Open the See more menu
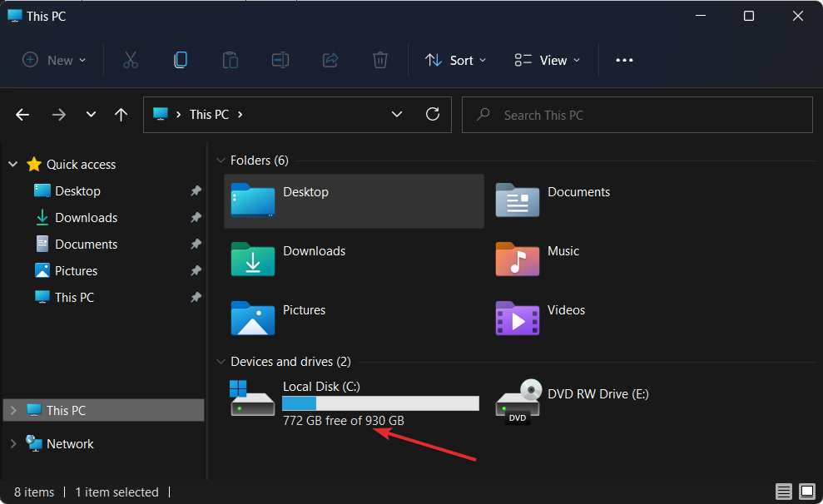823x504 pixels. [x=624, y=60]
